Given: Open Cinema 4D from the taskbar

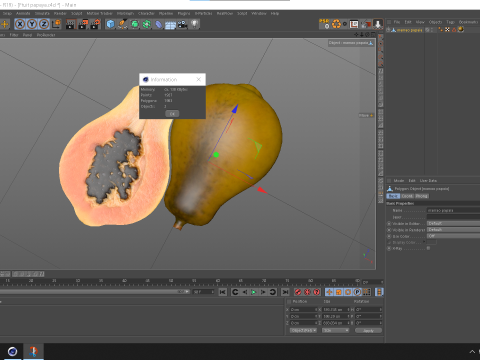Looking at the screenshot, I should pos(12,351).
